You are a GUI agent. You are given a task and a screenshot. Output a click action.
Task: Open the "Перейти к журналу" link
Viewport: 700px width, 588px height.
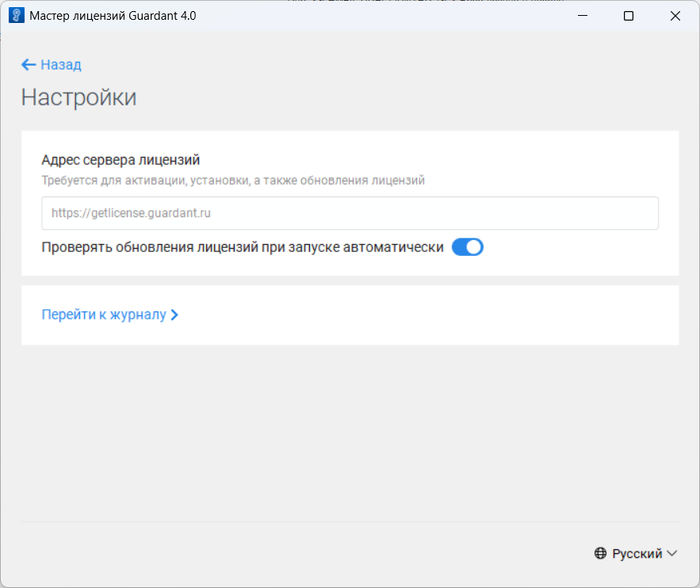point(104,315)
